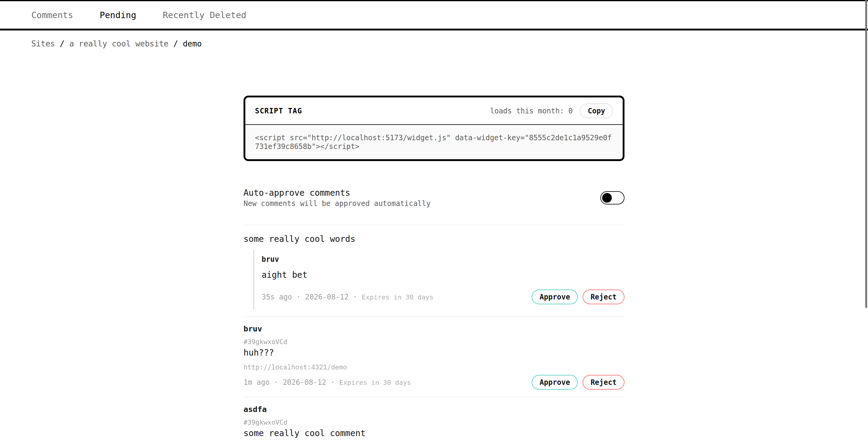The height and width of the screenshot is (440, 868).
Task: Reject the 'aight bet' reply
Action: coord(603,297)
